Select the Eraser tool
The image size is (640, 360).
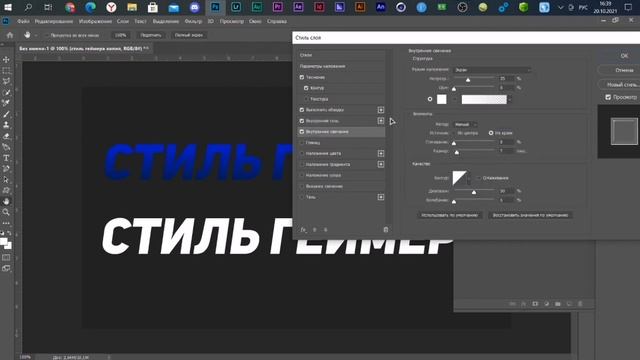click(x=6, y=136)
